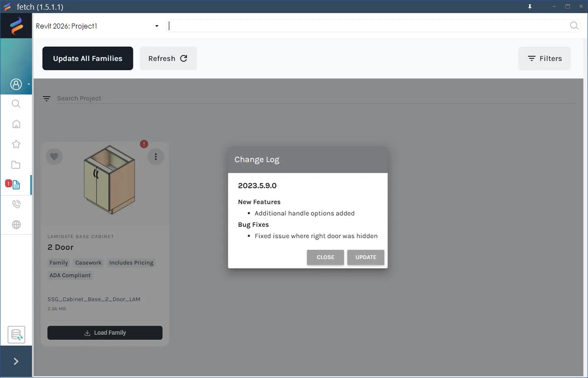Image resolution: width=588 pixels, height=378 pixels.
Task: Open the user account icon
Action: pos(16,84)
